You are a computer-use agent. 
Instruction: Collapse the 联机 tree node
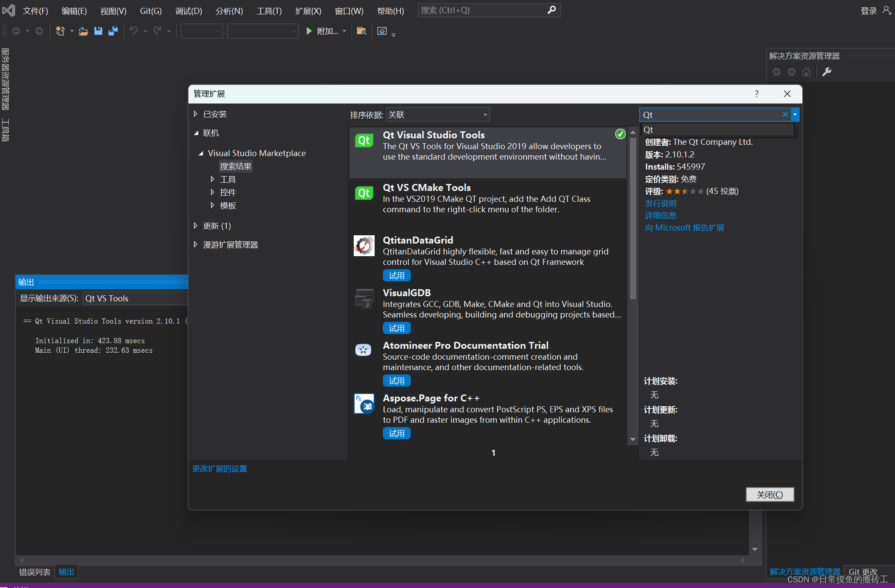(x=196, y=133)
